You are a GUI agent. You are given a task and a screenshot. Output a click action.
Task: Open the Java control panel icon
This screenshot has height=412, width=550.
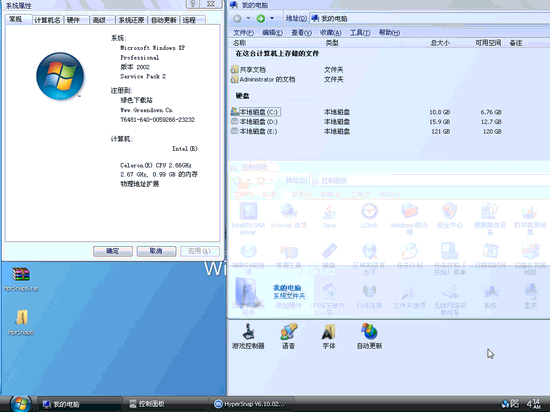point(329,216)
